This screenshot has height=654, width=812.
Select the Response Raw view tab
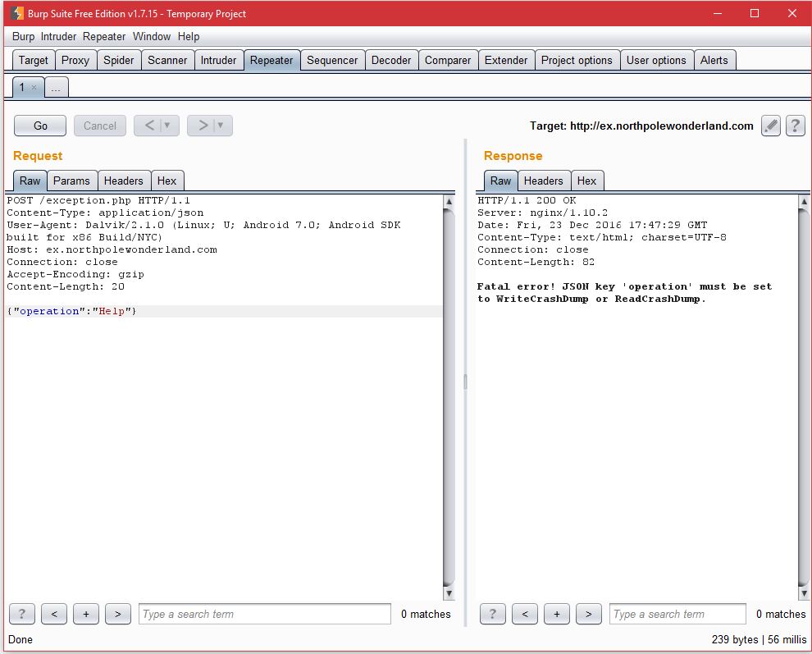(501, 181)
